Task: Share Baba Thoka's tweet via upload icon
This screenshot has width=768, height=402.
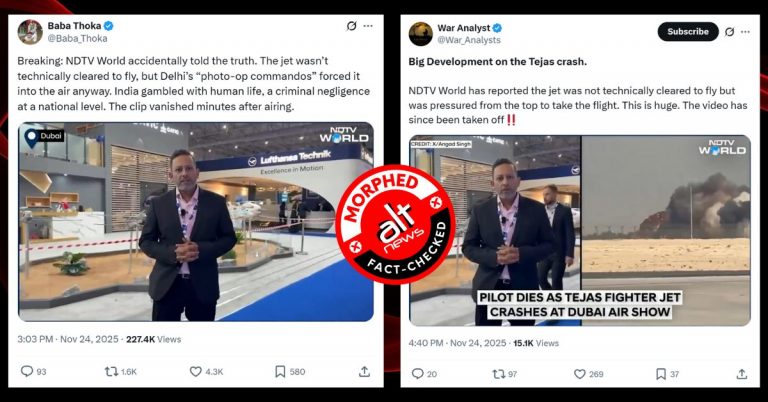Action: tap(364, 372)
